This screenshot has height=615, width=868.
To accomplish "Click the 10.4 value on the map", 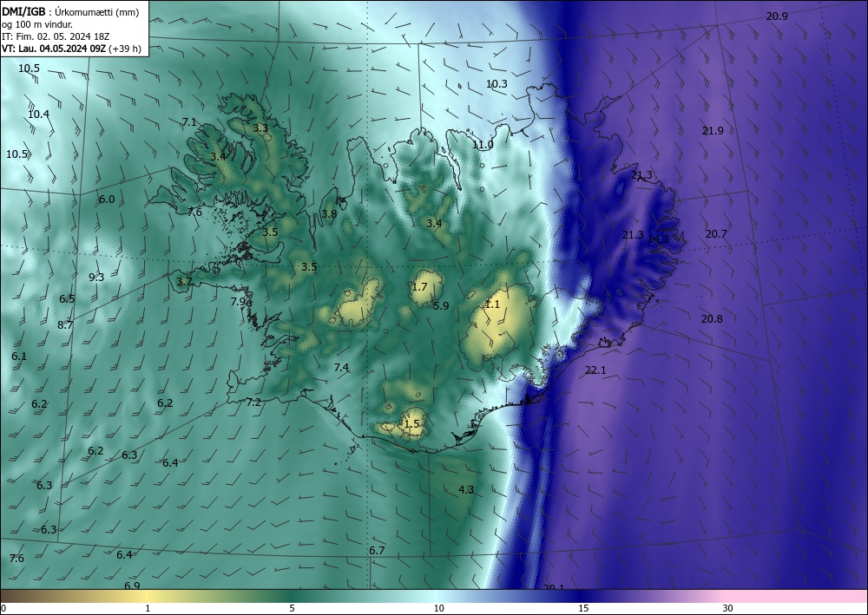I will [39, 114].
